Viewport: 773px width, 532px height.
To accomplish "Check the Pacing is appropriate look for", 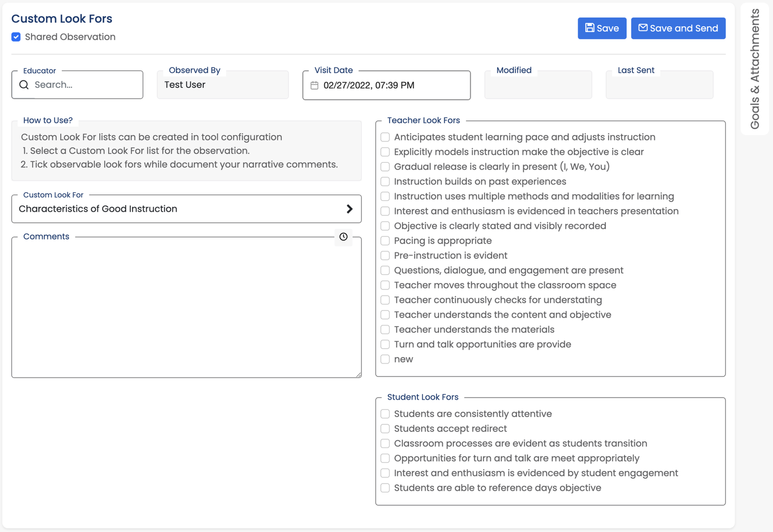I will [x=385, y=241].
